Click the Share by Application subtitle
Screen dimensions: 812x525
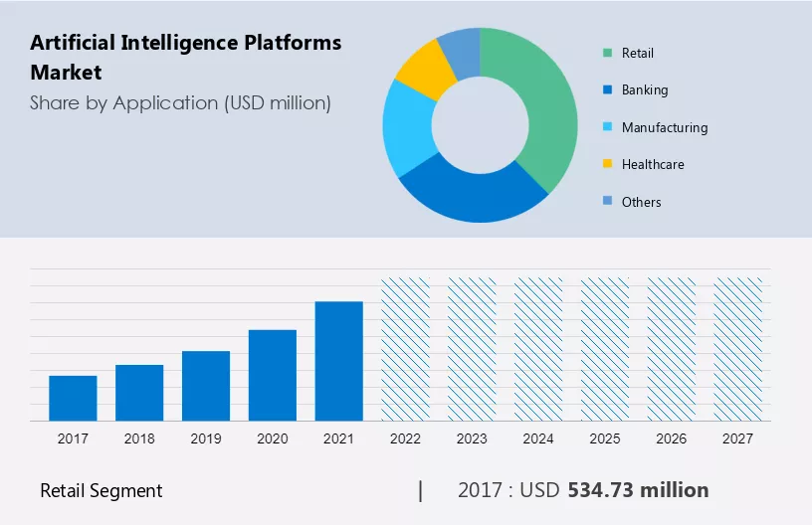180,103
